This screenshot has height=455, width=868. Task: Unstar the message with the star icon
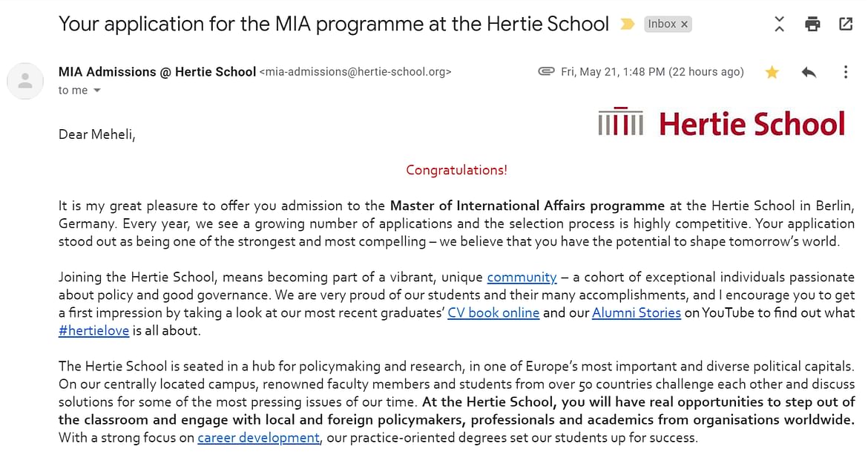772,72
